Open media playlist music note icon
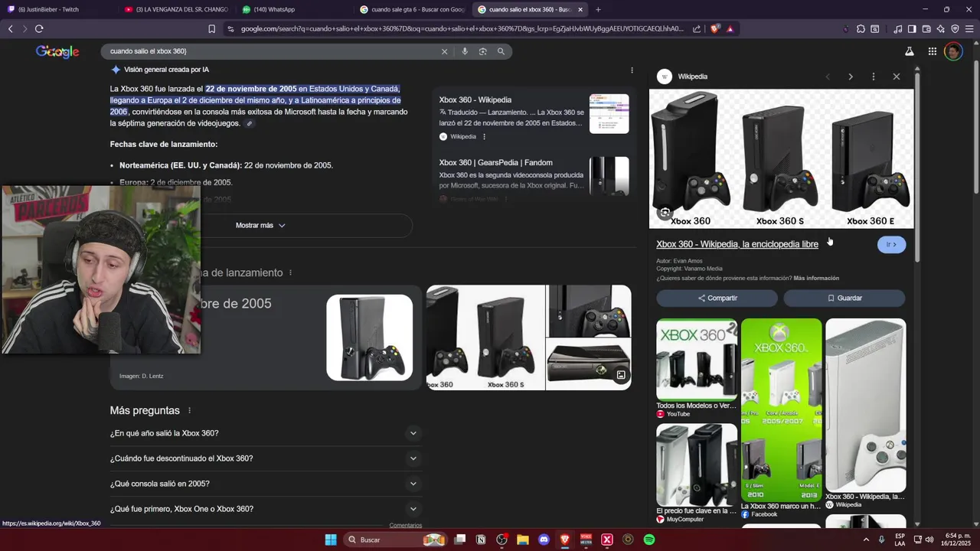The image size is (980, 551). pos(897,29)
